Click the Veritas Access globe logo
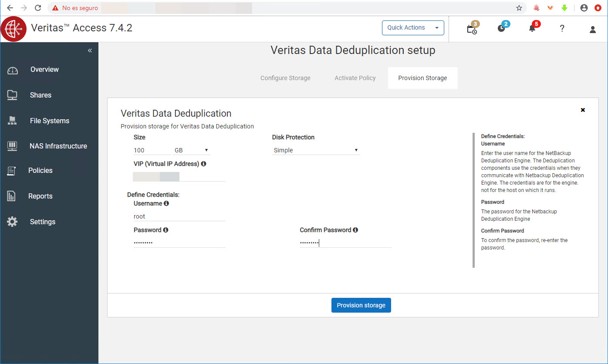 [14, 29]
